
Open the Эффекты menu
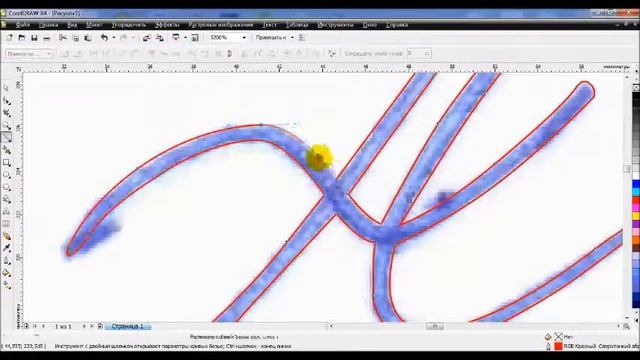point(167,25)
